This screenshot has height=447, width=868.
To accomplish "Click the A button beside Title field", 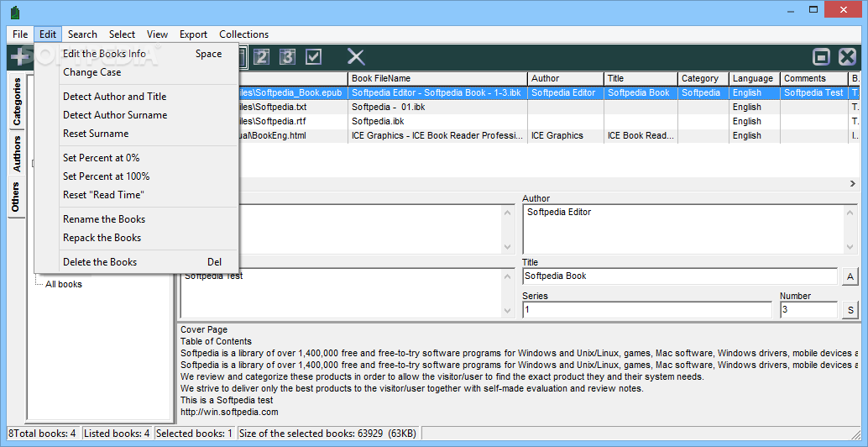I will tap(850, 276).
